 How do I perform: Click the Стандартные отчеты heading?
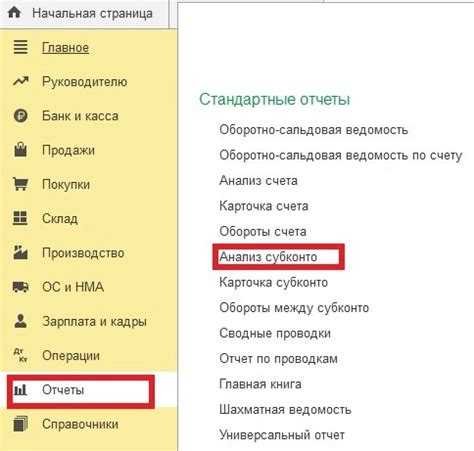275,99
